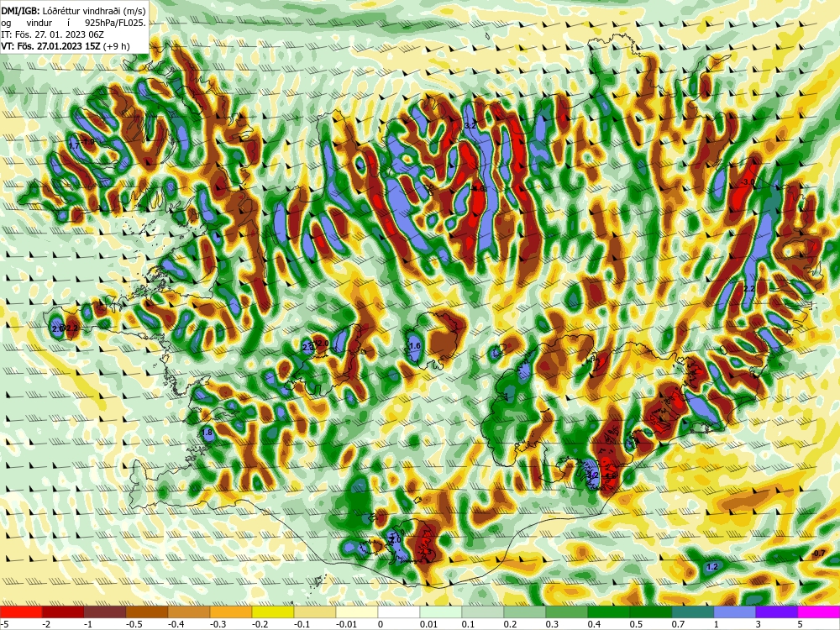
Task: Select the teal swatch between 0.7 and 1
Action: pyautogui.click(x=693, y=612)
